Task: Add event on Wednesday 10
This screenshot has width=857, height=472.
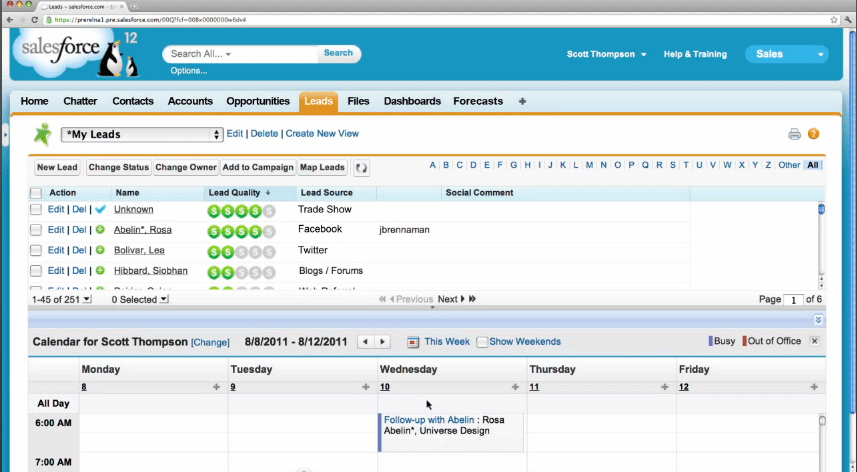Action: [x=515, y=387]
